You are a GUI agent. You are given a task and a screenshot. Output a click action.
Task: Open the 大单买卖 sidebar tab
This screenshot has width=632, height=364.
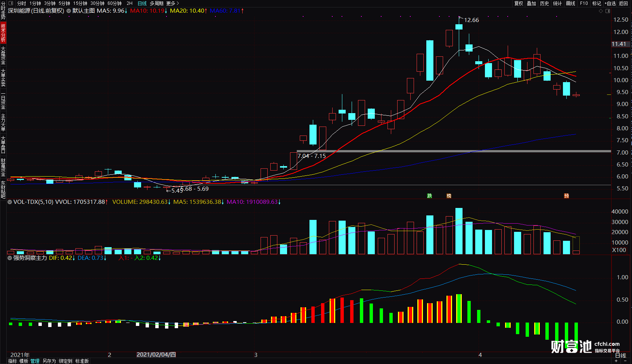(3, 78)
